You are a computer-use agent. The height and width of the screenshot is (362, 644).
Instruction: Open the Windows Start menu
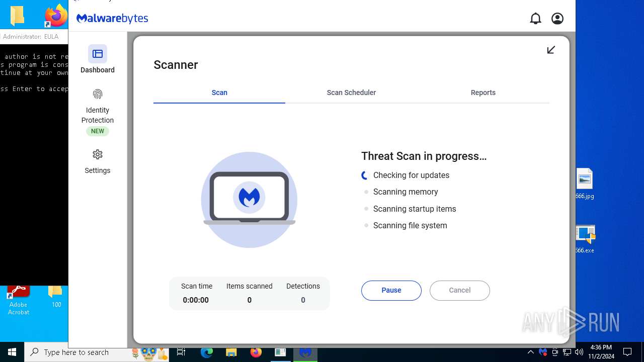pyautogui.click(x=12, y=352)
